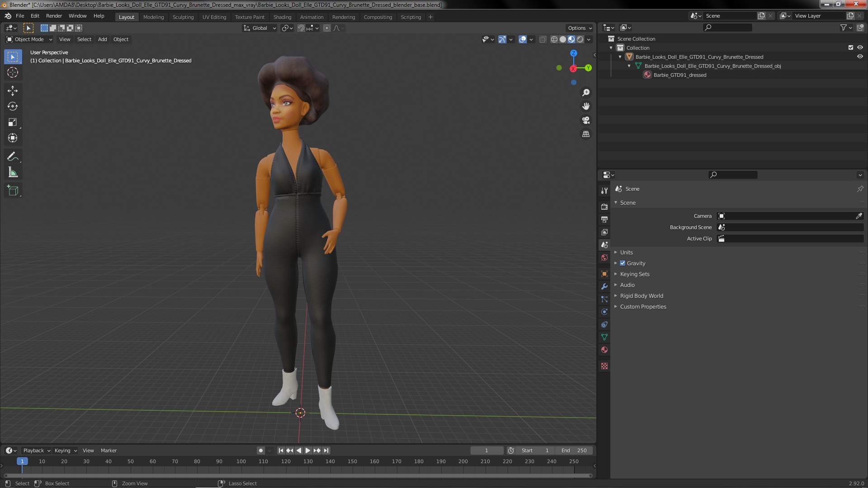
Task: Expand the Keying Sets panel
Action: [x=634, y=274]
